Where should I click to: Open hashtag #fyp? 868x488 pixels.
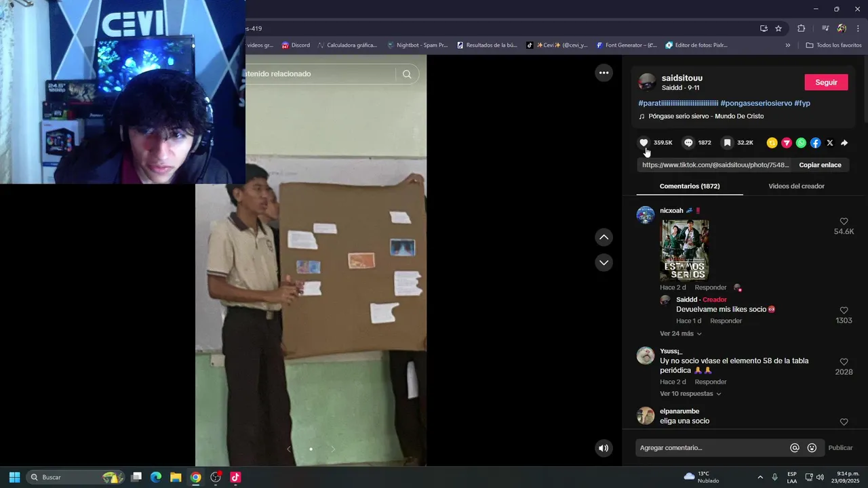pyautogui.click(x=802, y=103)
